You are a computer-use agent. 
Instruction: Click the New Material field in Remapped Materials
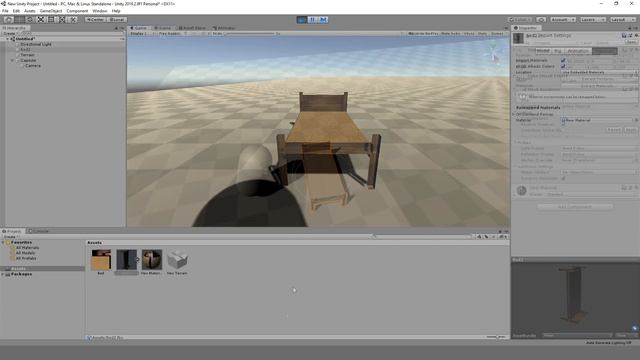(597, 120)
